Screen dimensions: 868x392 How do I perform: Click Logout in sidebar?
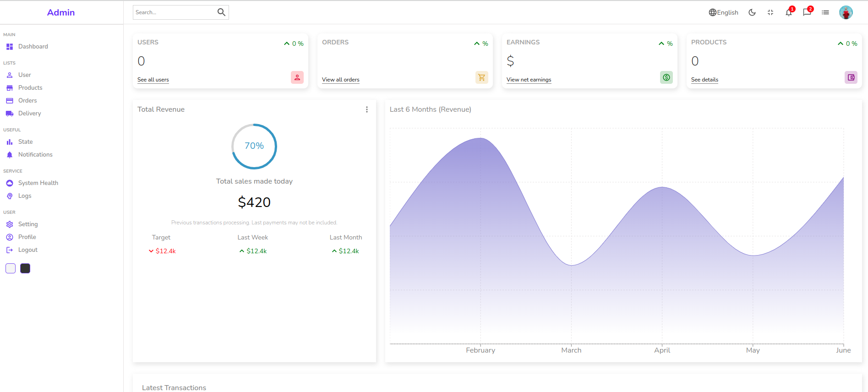(28, 250)
